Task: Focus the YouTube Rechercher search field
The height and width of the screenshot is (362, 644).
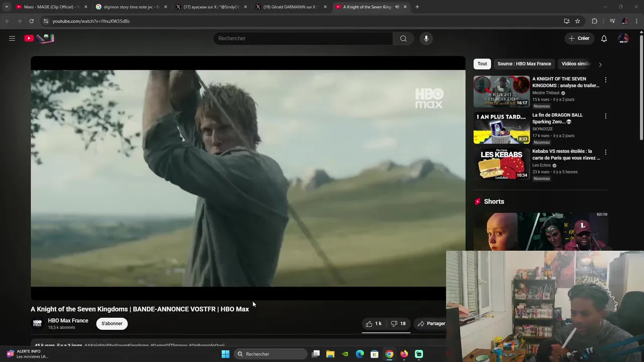Action: click(x=303, y=38)
